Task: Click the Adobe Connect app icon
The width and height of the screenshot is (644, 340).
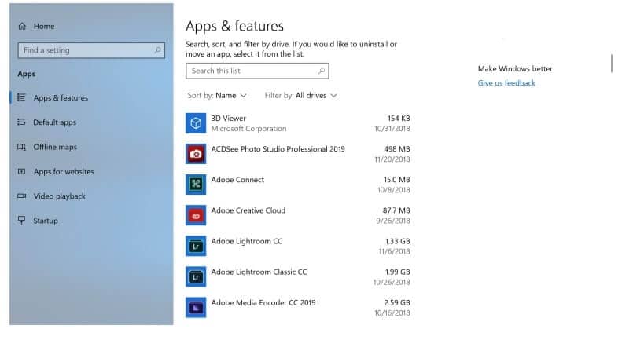Action: [196, 185]
